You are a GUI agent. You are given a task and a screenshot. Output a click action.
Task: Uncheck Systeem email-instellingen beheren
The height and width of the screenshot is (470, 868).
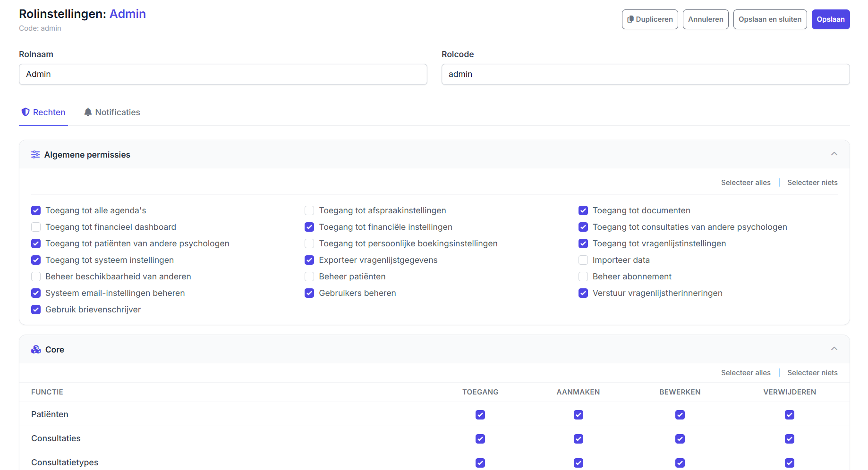tap(36, 293)
